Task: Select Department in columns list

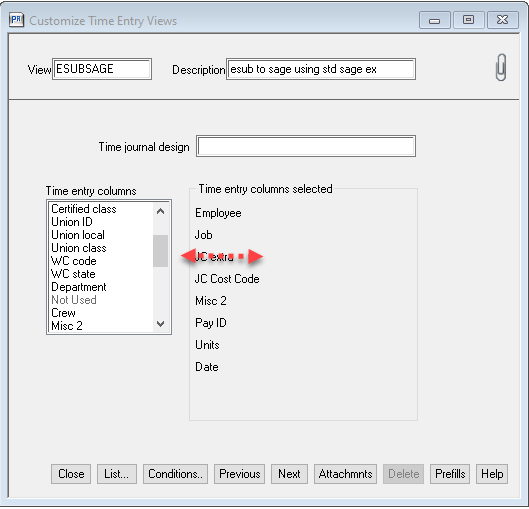Action: coord(79,287)
